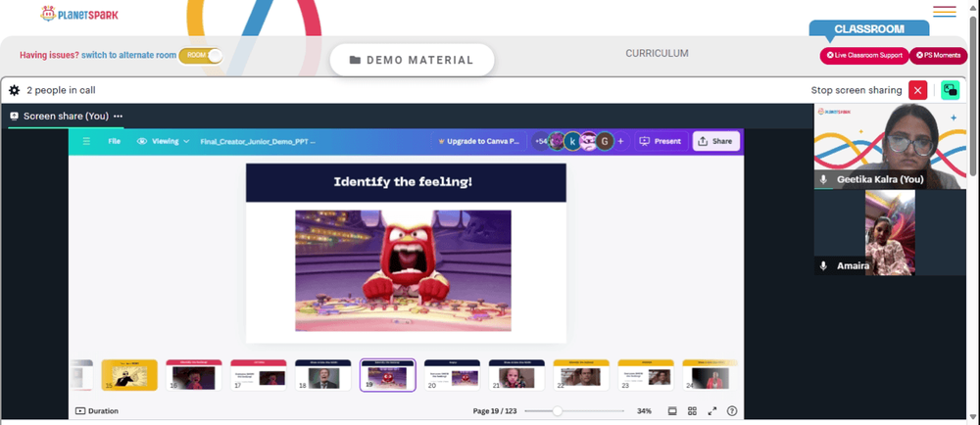
Task: Click Amaira's video tile
Action: click(890, 232)
